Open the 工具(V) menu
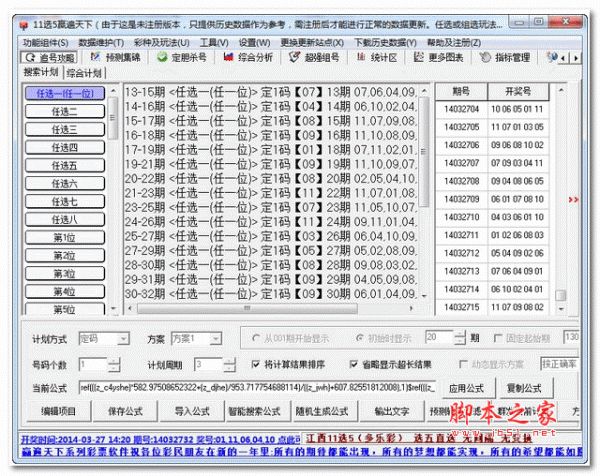 pos(214,42)
